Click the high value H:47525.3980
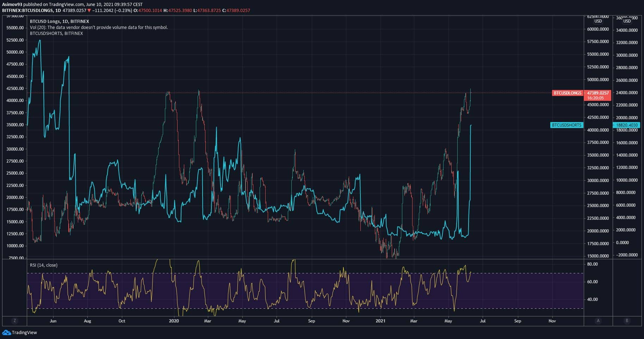This screenshot has height=339, width=644. tap(178, 11)
